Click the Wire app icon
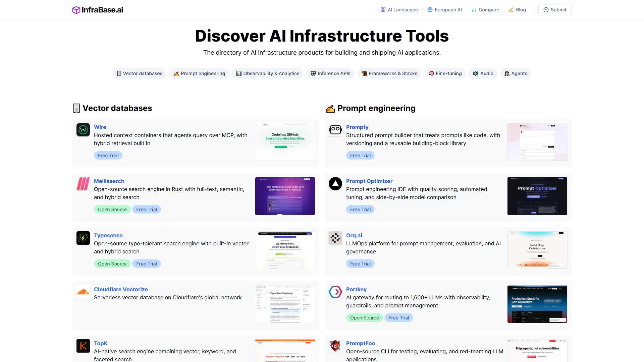Screen dimensions: 644x362 [83, 130]
